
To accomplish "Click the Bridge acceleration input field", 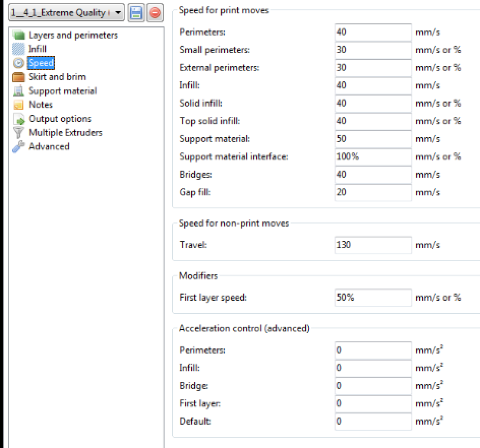I will pos(373,386).
